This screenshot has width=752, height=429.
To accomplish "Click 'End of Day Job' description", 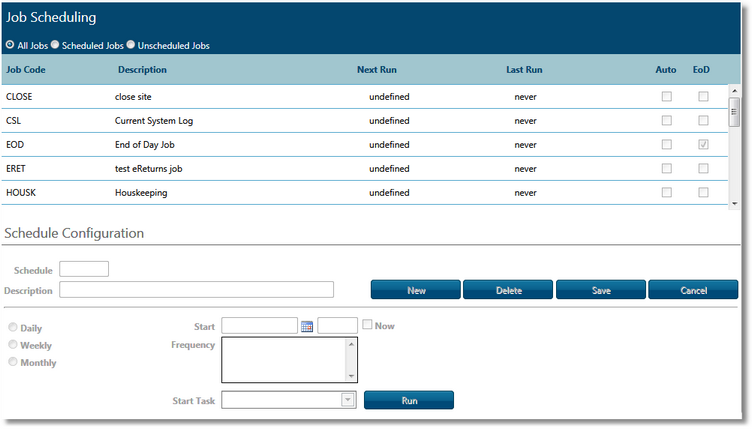I will [144, 145].
